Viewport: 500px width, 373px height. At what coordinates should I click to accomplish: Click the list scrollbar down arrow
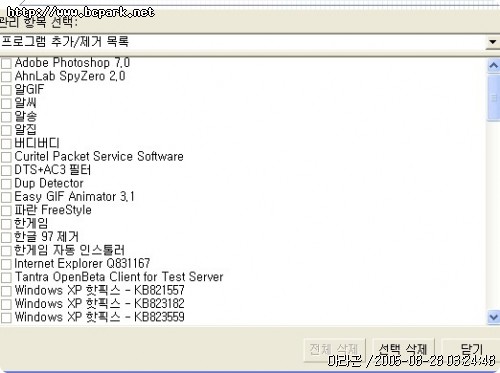pos(494,317)
